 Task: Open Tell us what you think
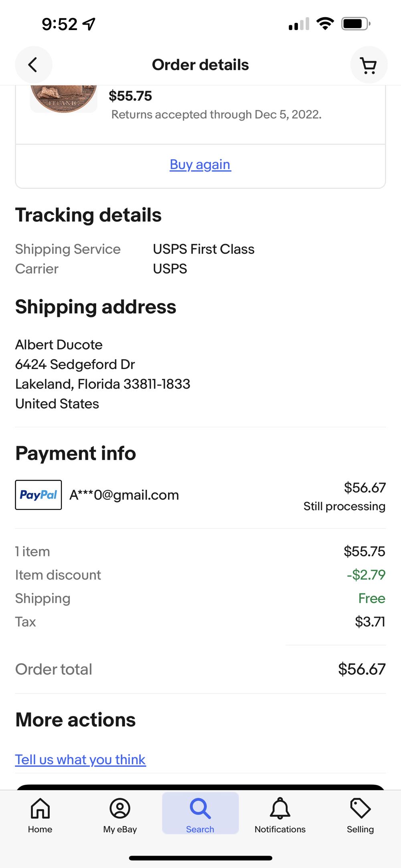pyautogui.click(x=80, y=760)
